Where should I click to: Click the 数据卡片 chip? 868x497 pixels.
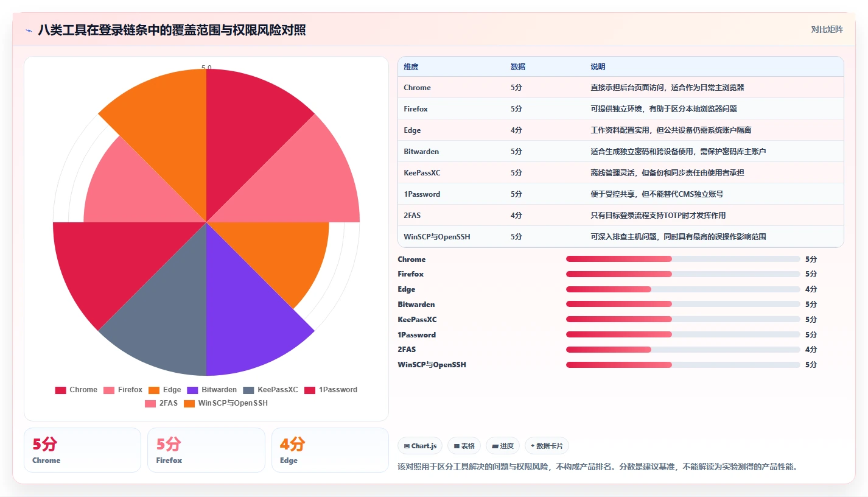tap(547, 446)
